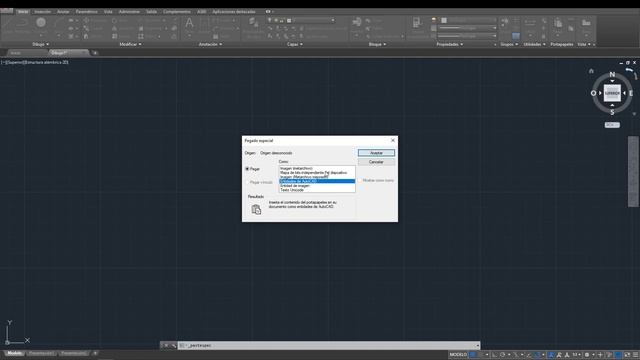Click the Paste icon in Portapapeles

click(x=558, y=22)
